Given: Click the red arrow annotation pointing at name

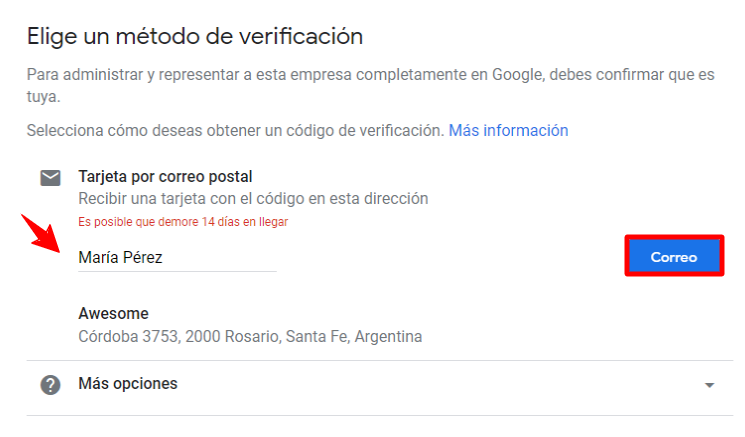Looking at the screenshot, I should [41, 233].
